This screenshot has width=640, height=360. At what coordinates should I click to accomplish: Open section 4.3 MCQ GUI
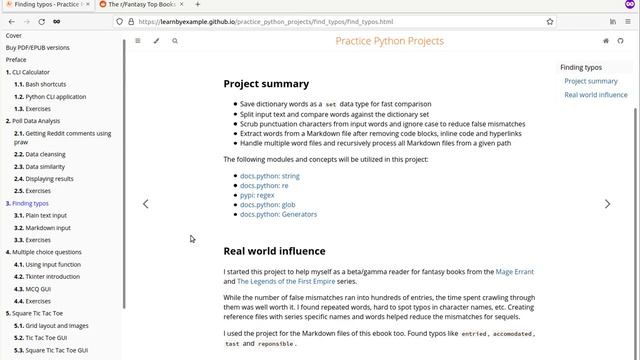coord(32,289)
